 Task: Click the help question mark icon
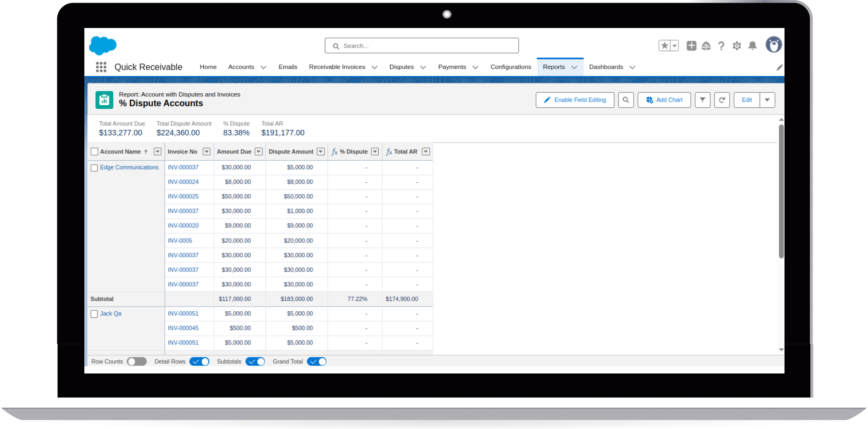[x=721, y=46]
